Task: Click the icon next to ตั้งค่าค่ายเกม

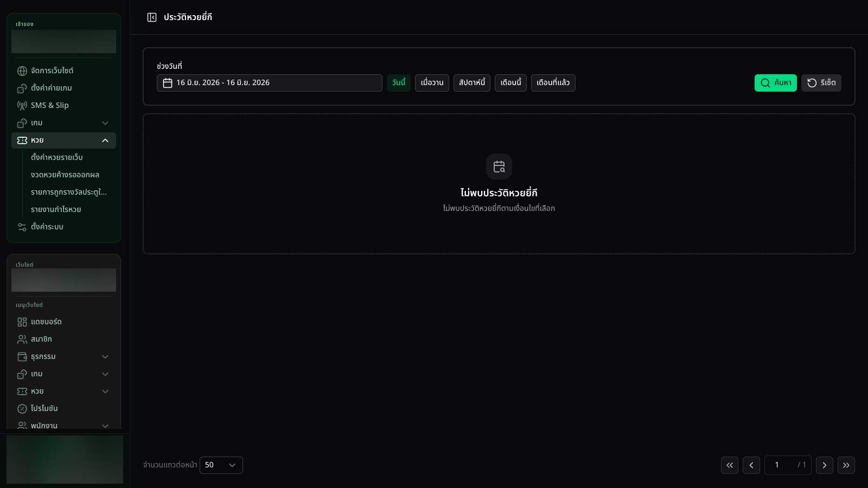Action: click(22, 88)
